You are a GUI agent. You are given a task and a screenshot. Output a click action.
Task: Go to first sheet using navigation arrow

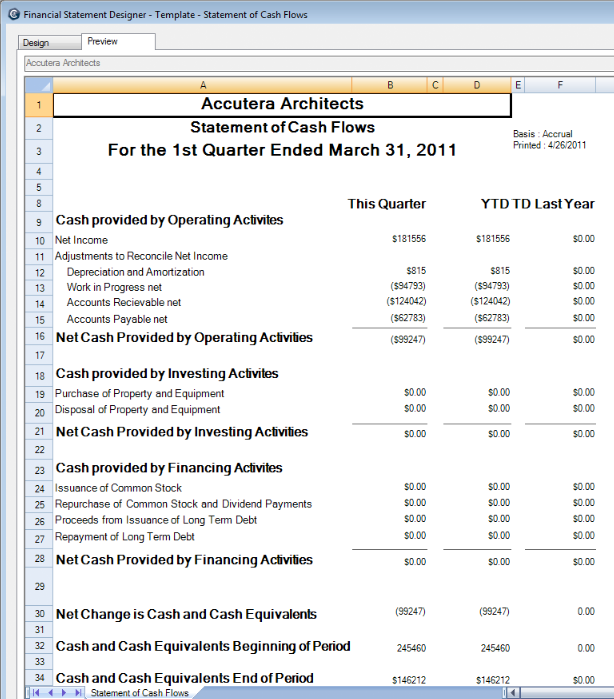pyautogui.click(x=36, y=692)
